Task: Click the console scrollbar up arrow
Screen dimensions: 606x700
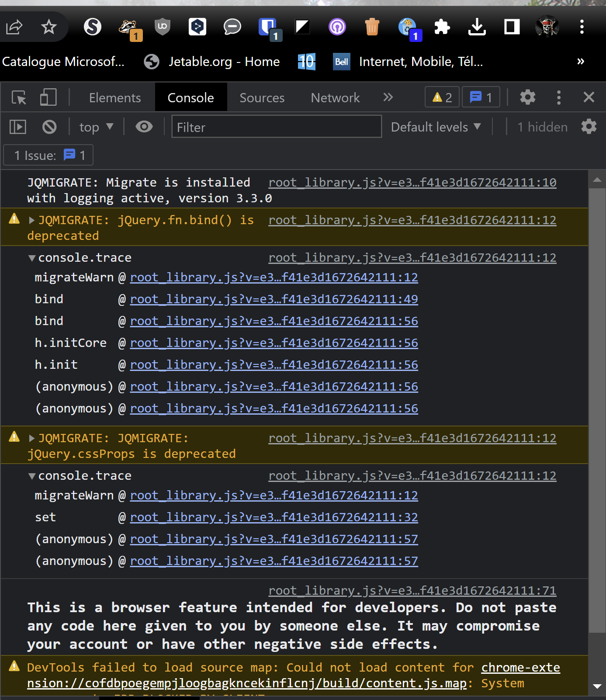Action: tap(597, 180)
